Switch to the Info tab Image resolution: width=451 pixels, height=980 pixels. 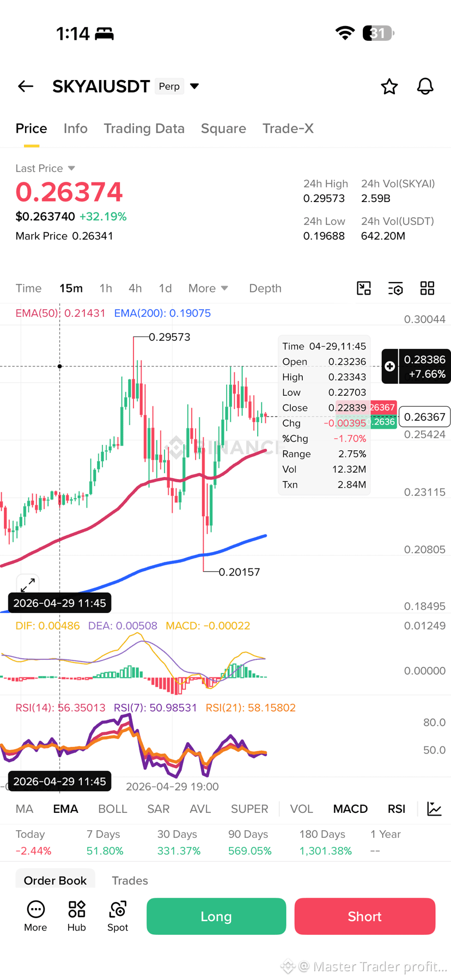(x=76, y=128)
